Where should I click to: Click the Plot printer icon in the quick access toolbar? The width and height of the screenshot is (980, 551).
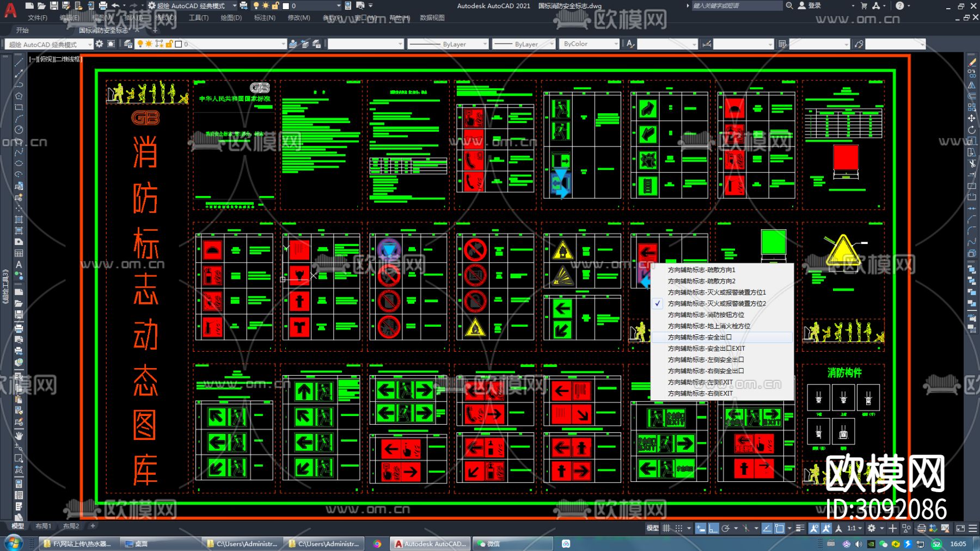pos(103,5)
